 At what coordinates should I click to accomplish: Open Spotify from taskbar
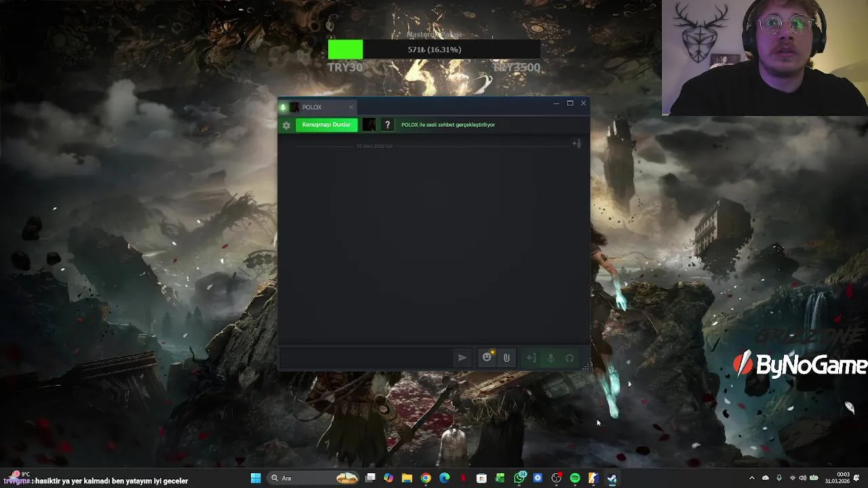click(x=575, y=478)
